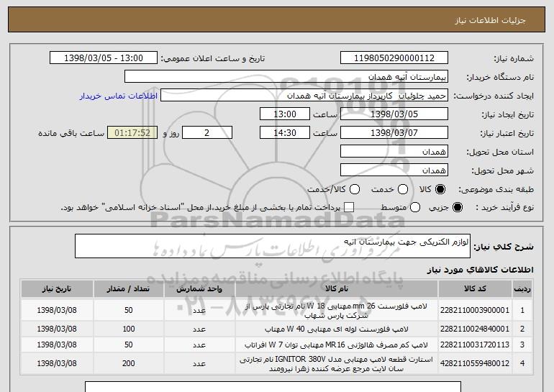Click need date 1398/03/08 in row 1
Screen dimensions: 554x392
tap(57, 311)
